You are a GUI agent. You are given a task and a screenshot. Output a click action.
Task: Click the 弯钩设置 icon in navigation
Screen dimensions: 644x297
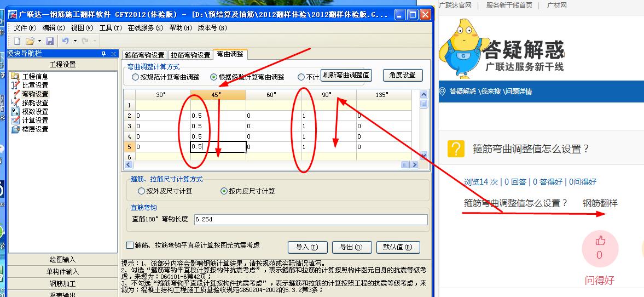coord(15,94)
